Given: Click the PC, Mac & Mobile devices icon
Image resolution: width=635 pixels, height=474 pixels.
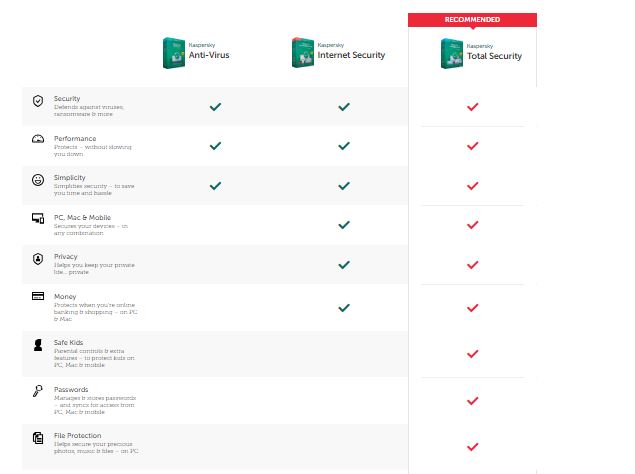Looking at the screenshot, I should click(x=38, y=218).
